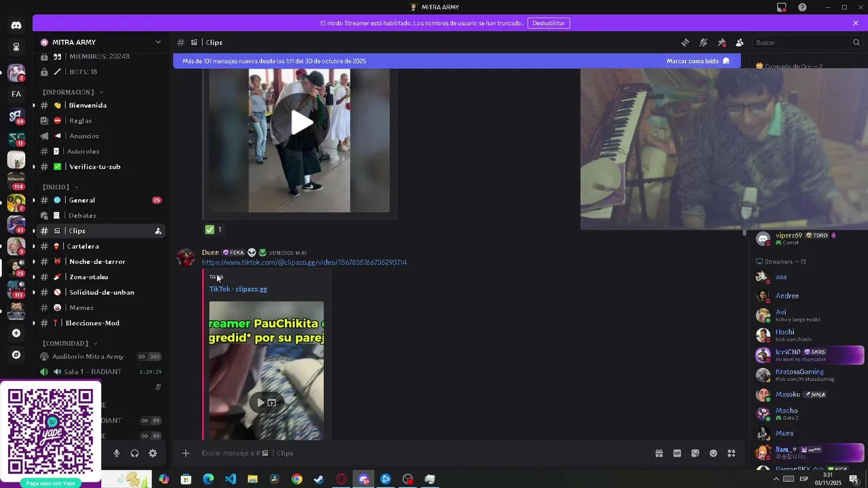The height and width of the screenshot is (488, 868).
Task: Open the sticker picker icon
Action: point(695,453)
